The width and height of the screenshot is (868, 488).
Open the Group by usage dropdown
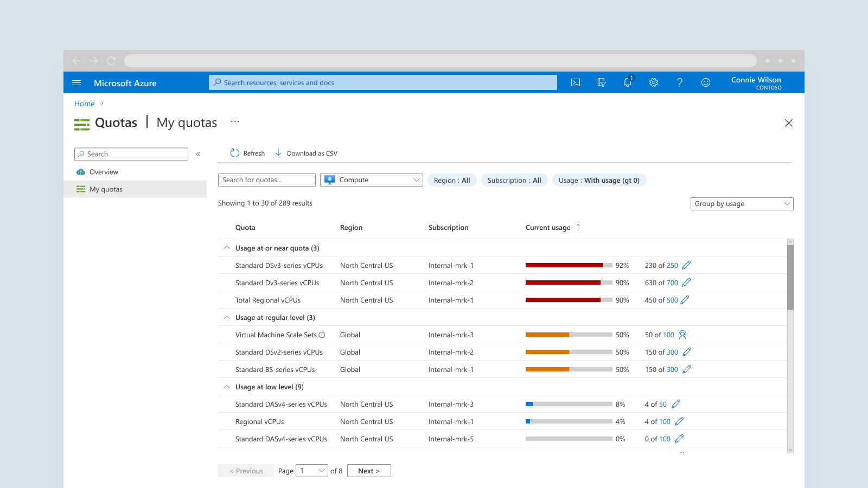(x=742, y=204)
